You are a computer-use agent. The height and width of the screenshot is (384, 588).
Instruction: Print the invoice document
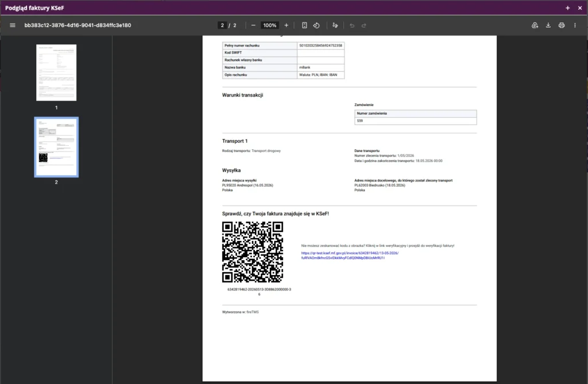[562, 25]
